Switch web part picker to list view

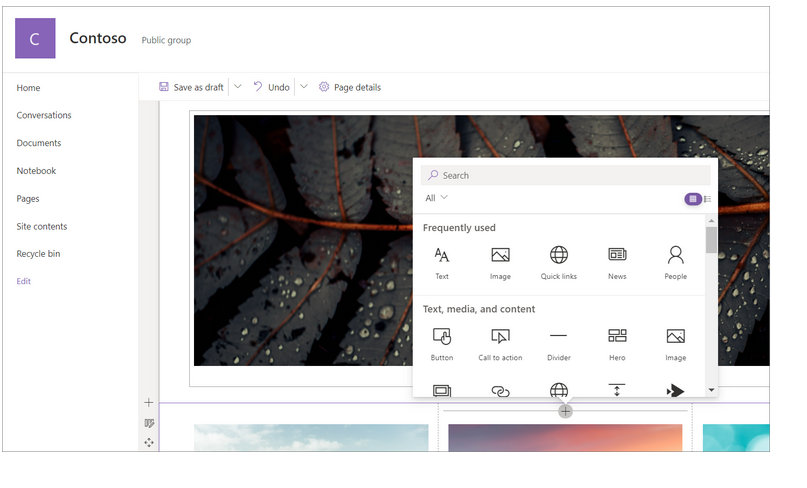tap(708, 199)
